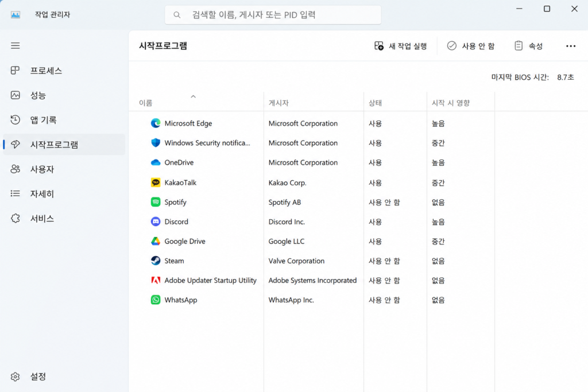Select the WhatsApp row name
Image resolution: width=588 pixels, height=392 pixels.
point(181,300)
